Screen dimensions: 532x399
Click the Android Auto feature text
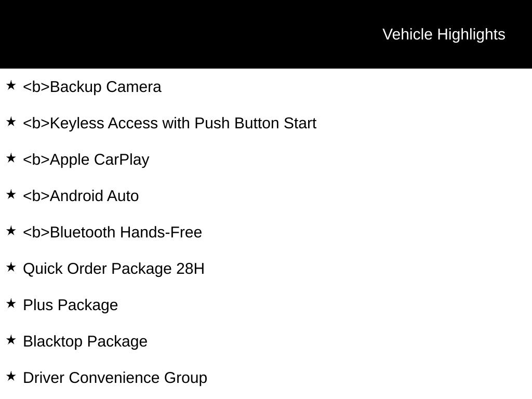click(81, 196)
